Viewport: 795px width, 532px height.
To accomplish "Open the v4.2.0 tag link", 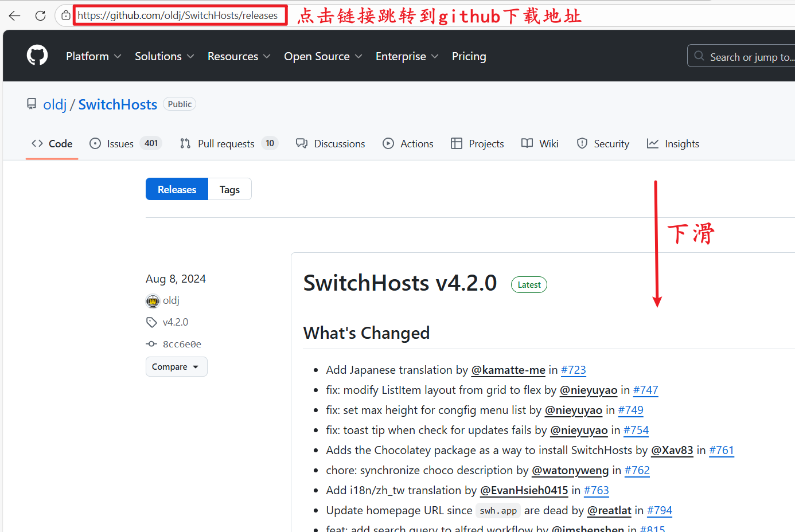I will [x=176, y=322].
